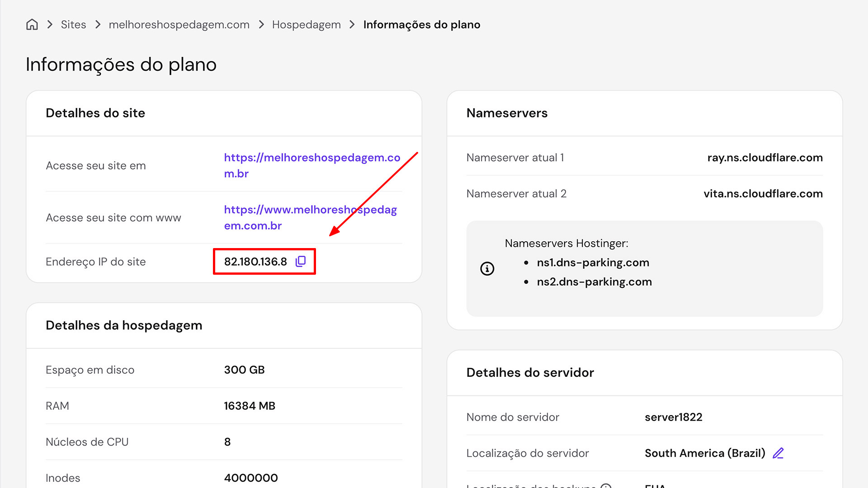Click the Detalhes do site heading
The width and height of the screenshot is (868, 488).
pos(95,113)
